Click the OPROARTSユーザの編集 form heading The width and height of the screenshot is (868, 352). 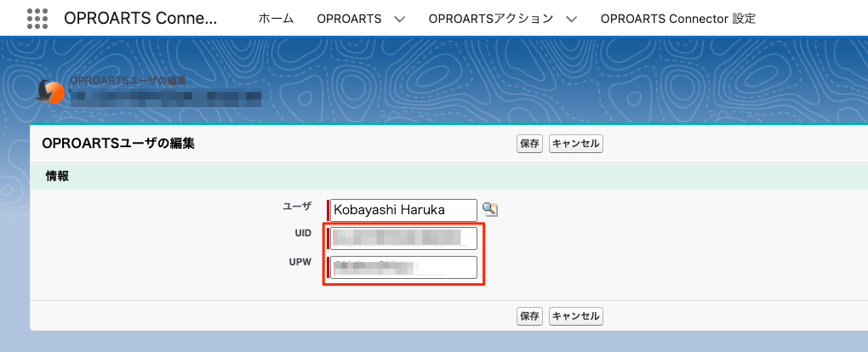118,144
